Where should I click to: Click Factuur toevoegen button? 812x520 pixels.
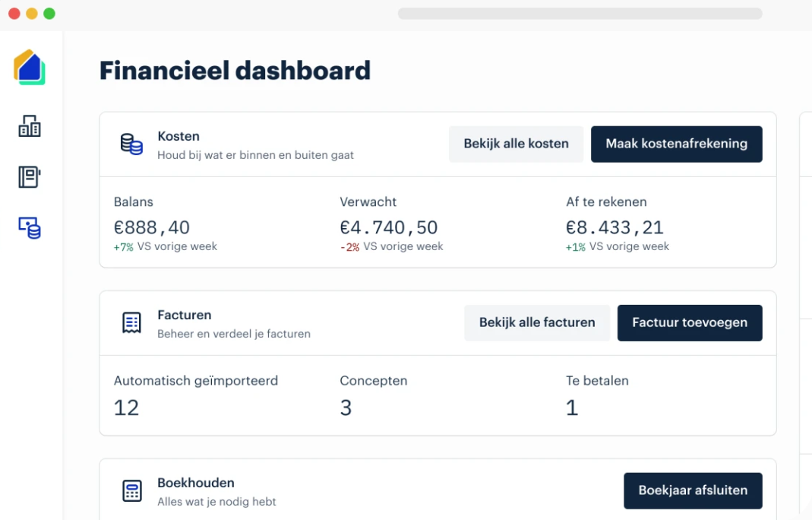point(689,322)
